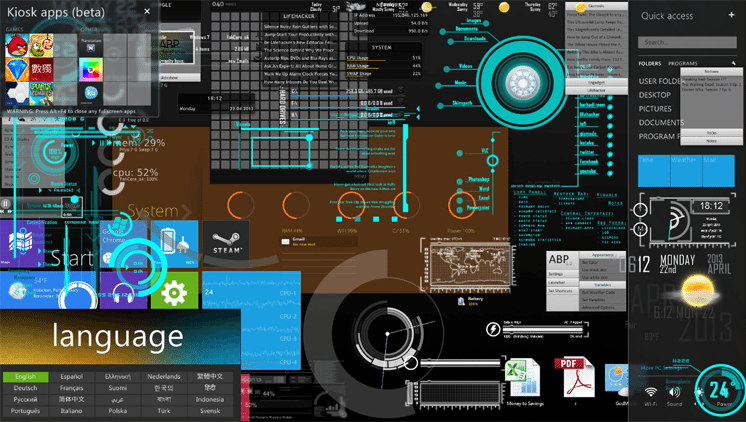Open the Excel spreadsheet file icon
This screenshot has width=746, height=422.
click(x=523, y=379)
